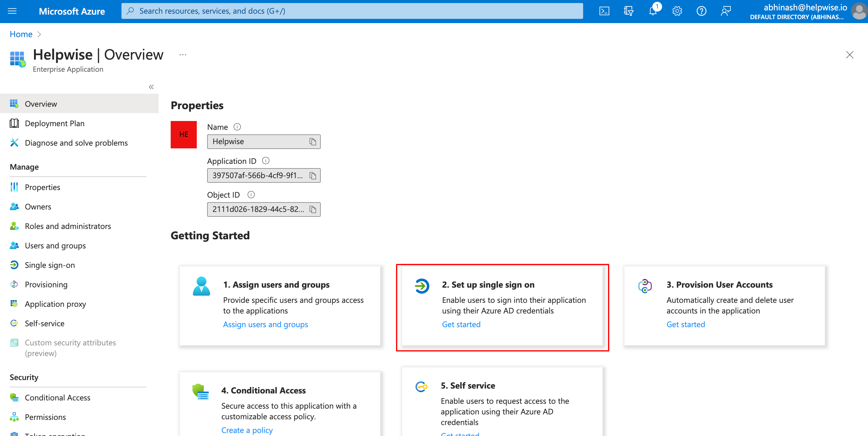Click Get started under Provision User Accounts

pyautogui.click(x=686, y=324)
